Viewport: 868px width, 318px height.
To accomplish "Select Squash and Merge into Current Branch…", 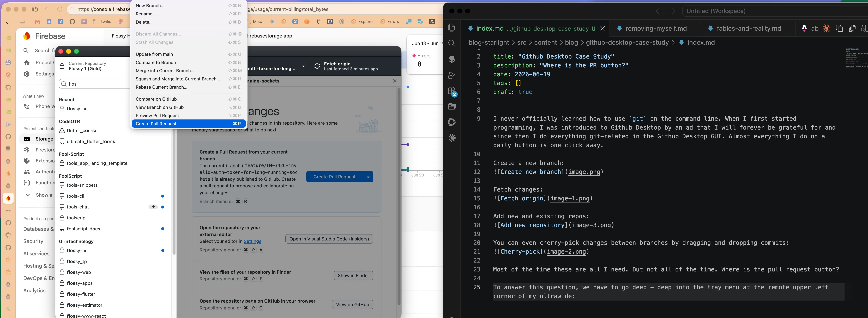I will coord(189,79).
